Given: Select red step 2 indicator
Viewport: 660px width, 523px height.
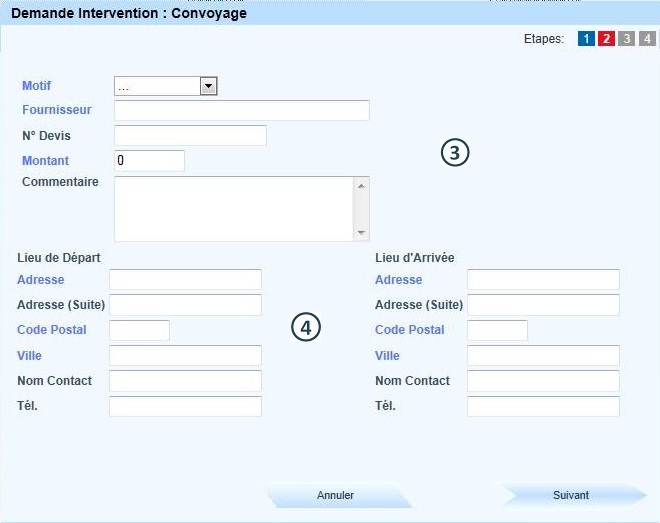Looking at the screenshot, I should pos(606,39).
